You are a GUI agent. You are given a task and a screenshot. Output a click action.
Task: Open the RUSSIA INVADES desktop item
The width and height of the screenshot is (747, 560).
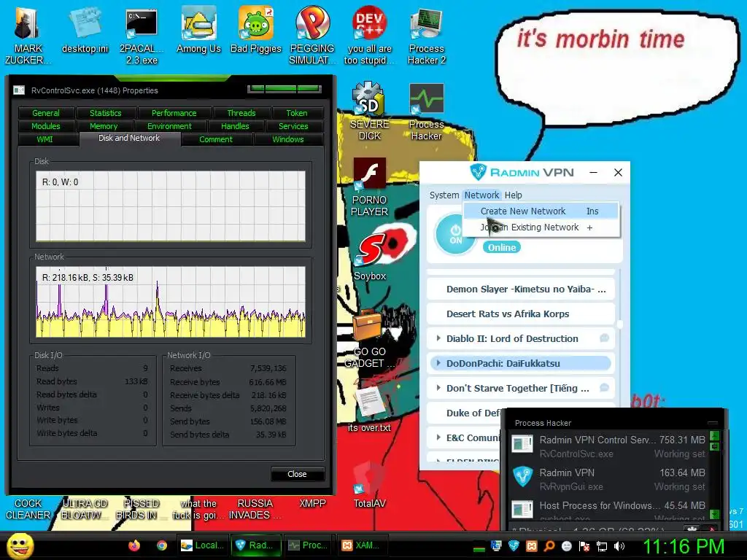(x=255, y=508)
